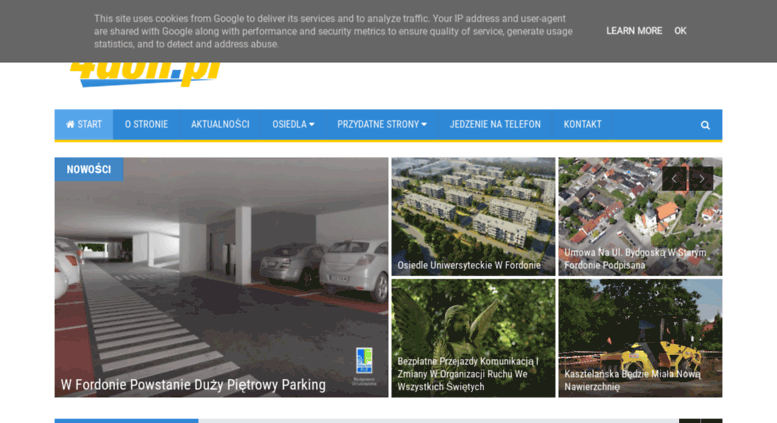Click LEARN MORE in cookie banner
The image size is (777, 423).
(634, 31)
